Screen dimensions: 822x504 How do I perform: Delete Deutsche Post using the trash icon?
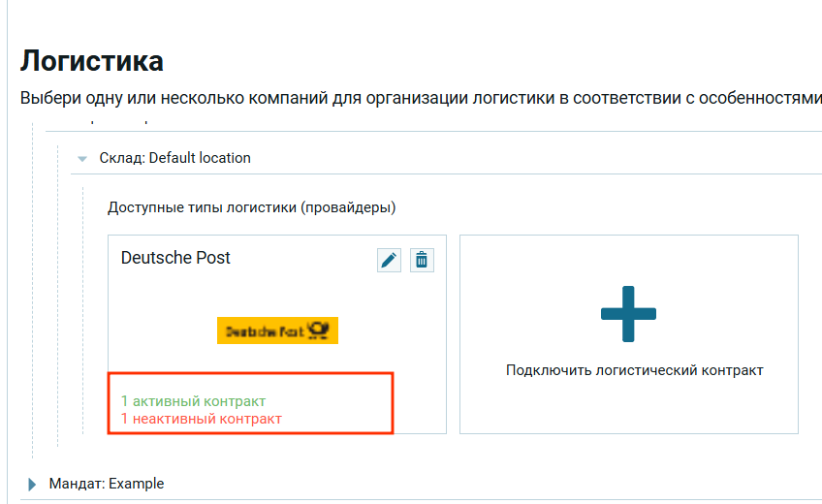422,260
